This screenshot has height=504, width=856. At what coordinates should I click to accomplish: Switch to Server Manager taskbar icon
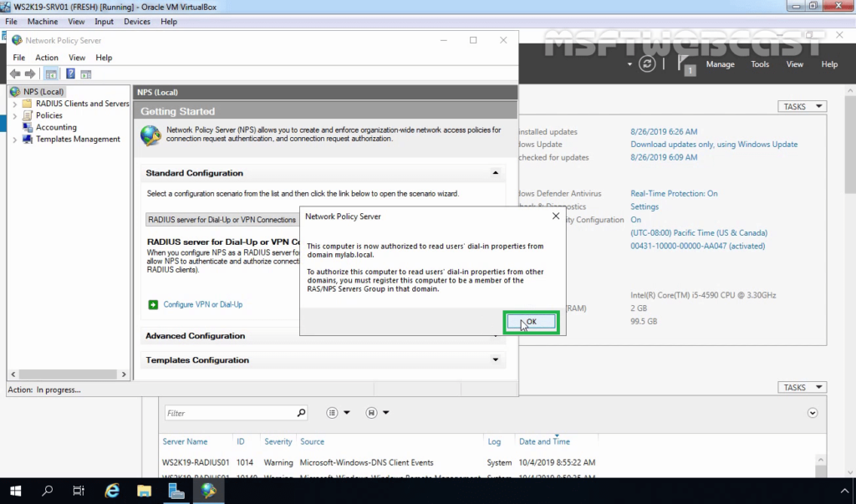point(176,491)
